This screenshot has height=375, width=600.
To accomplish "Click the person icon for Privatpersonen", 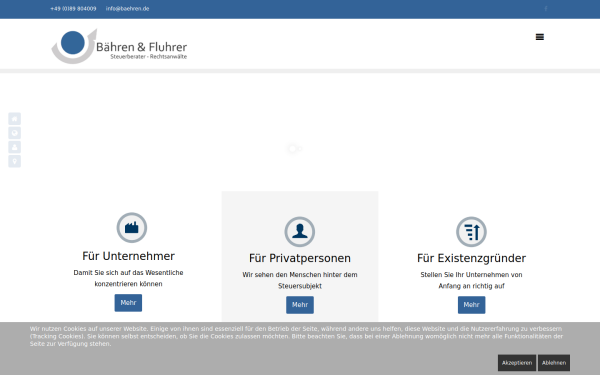I will pos(300,232).
